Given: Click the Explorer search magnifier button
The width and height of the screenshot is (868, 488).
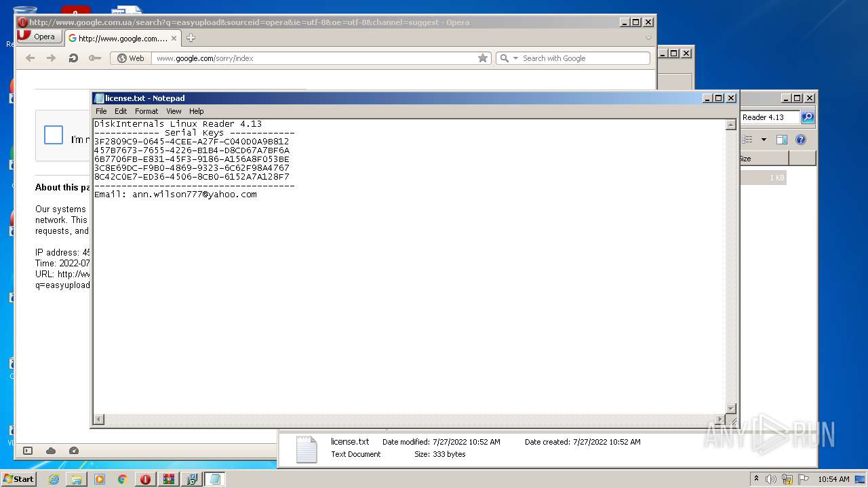Looking at the screenshot, I should pyautogui.click(x=808, y=117).
